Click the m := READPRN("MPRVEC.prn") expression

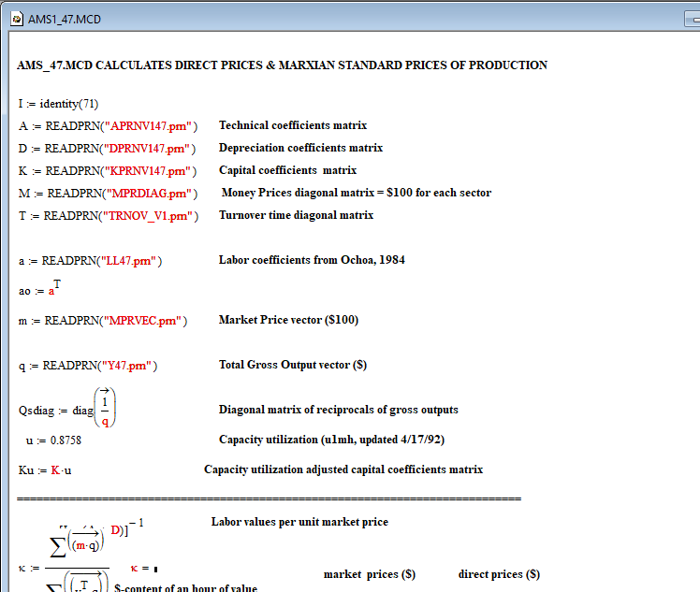(103, 321)
